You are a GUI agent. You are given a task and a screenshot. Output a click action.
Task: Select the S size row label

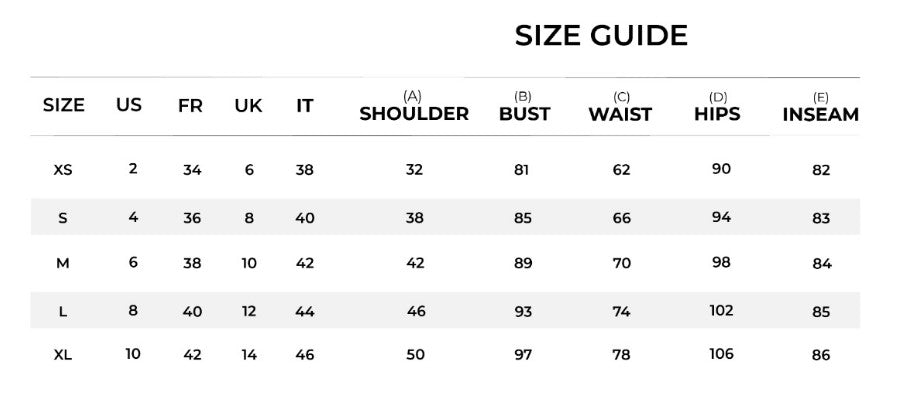[x=62, y=218]
